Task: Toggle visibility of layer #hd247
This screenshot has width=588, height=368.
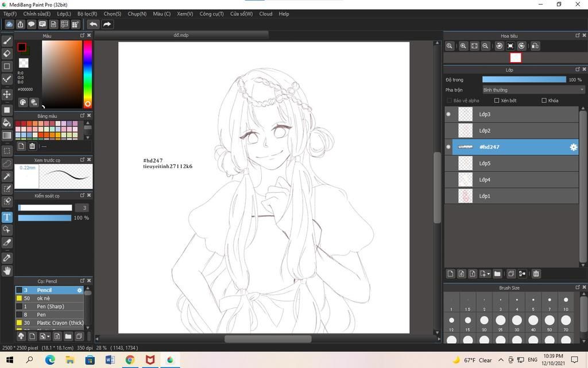Action: click(448, 147)
